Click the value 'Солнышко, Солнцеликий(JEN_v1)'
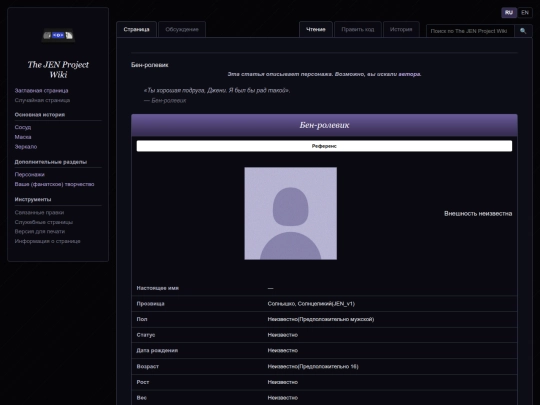This screenshot has width=540, height=405. click(311, 304)
